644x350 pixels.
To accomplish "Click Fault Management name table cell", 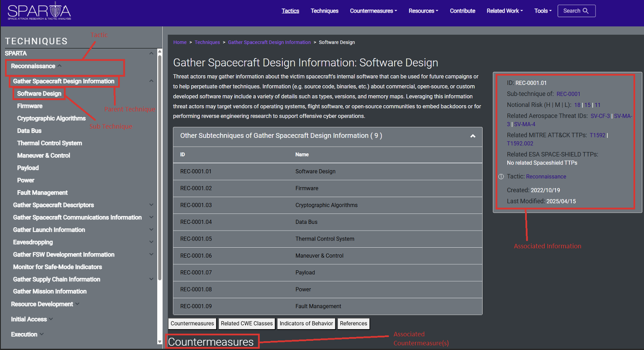I will (318, 306).
